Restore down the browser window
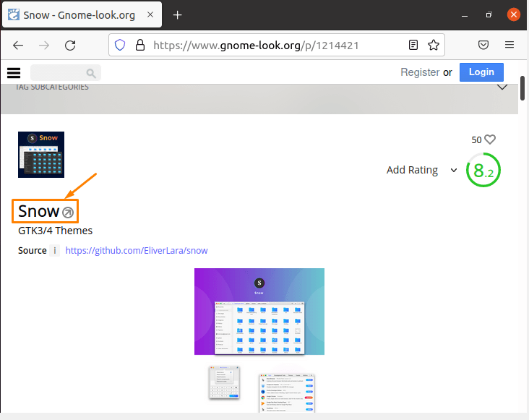The image size is (529, 420). [489, 15]
